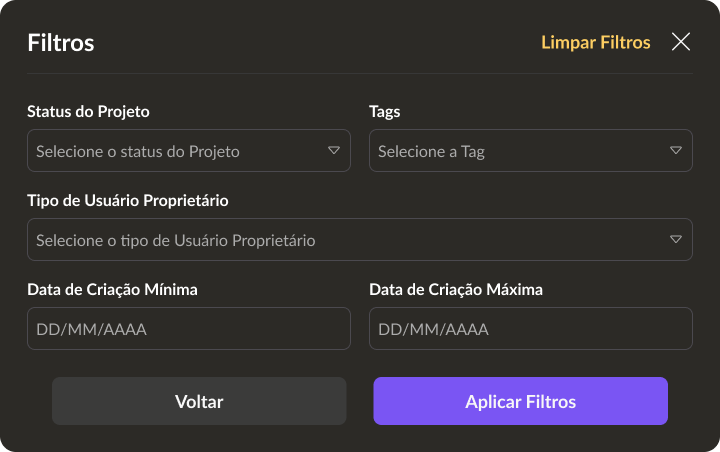This screenshot has height=452, width=720.
Task: Click the "Selecione a Tag" placeholder text
Action: point(431,152)
